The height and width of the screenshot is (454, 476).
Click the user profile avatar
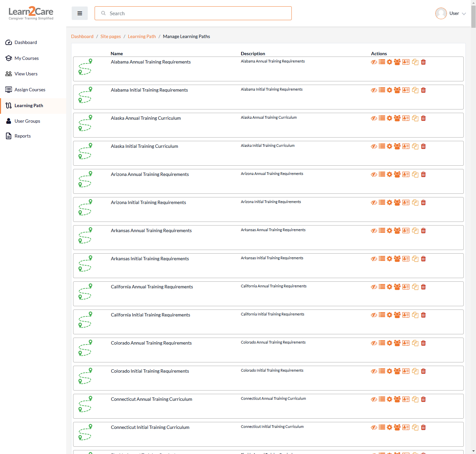(441, 14)
